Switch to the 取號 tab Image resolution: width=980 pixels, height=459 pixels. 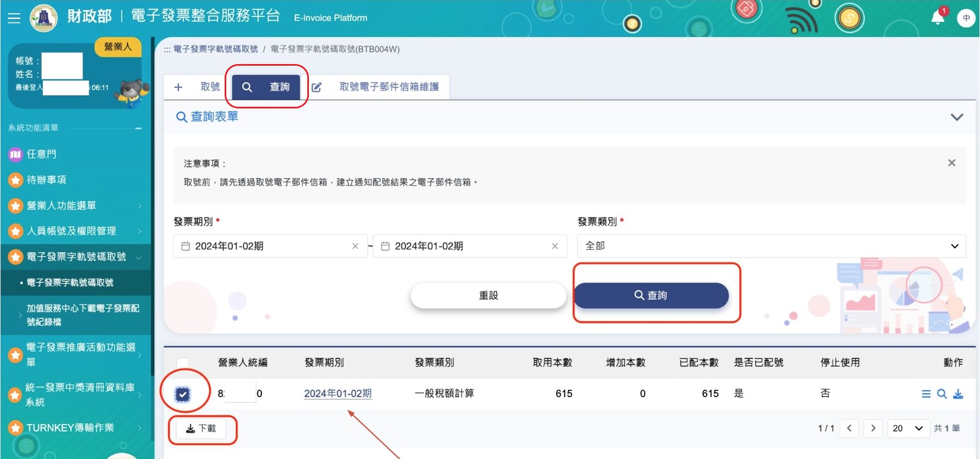coord(198,87)
